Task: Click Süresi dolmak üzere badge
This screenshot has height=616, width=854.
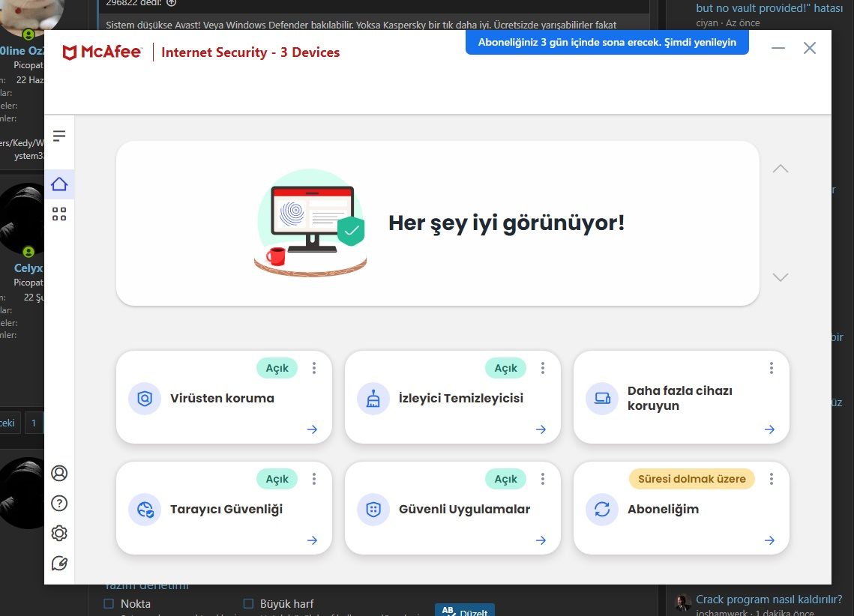Action: point(692,479)
